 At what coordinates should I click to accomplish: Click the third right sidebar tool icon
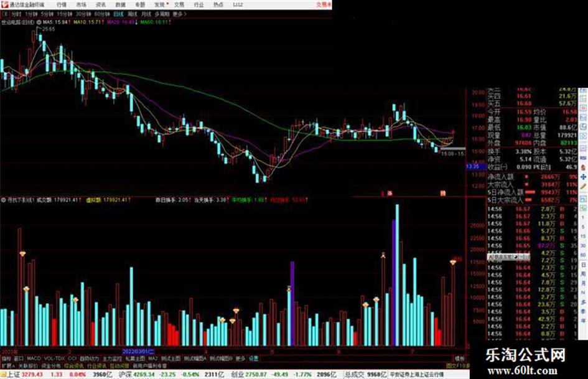click(583, 108)
